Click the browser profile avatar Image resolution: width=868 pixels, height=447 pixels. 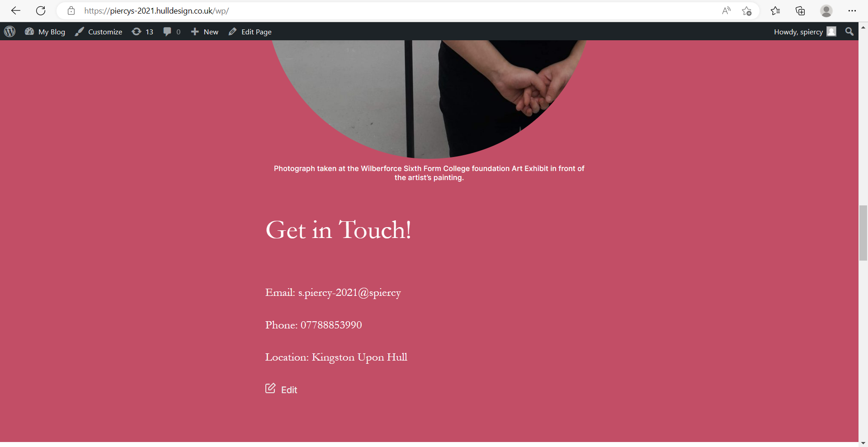(x=826, y=11)
